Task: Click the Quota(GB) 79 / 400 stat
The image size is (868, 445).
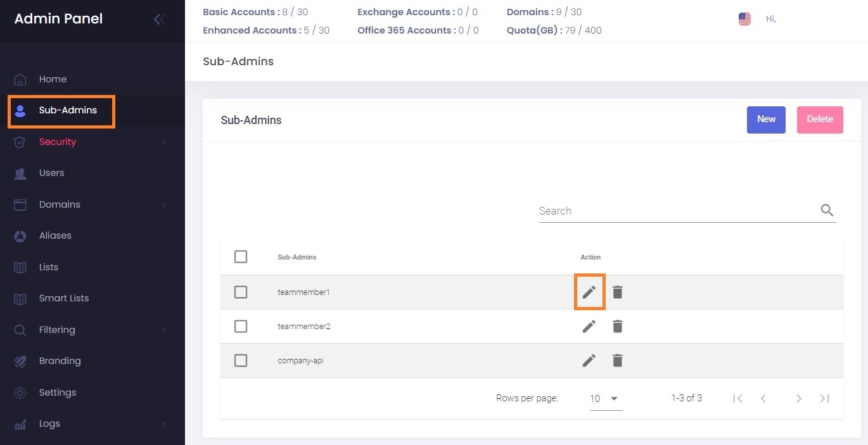Action: coord(554,30)
